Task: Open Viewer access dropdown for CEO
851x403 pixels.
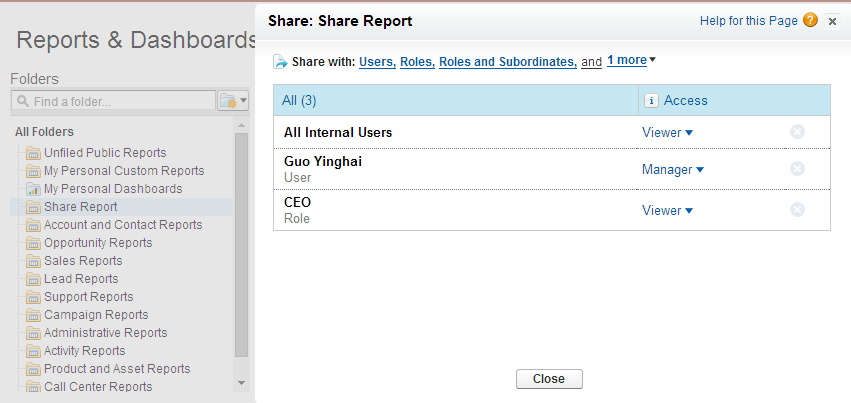Action: 668,210
